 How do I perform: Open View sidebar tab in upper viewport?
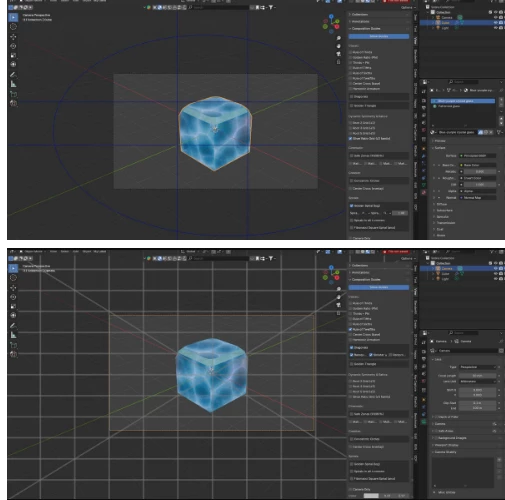point(415,41)
